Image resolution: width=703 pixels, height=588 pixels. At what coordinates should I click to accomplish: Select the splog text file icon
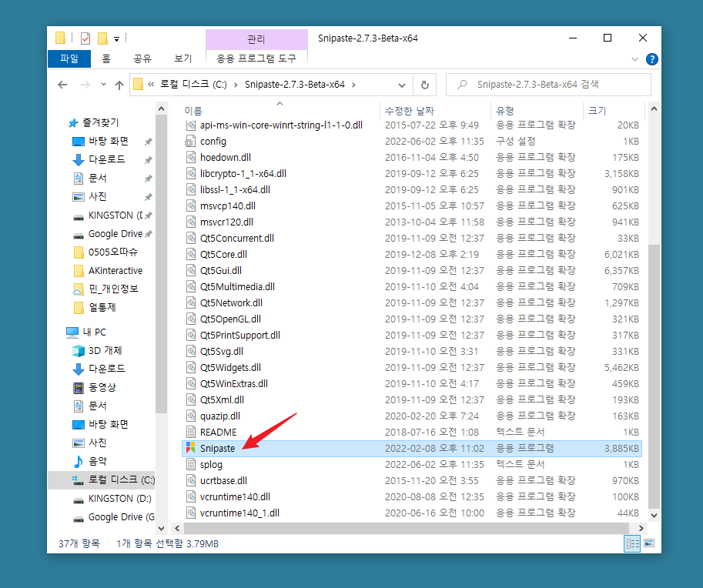[x=190, y=464]
